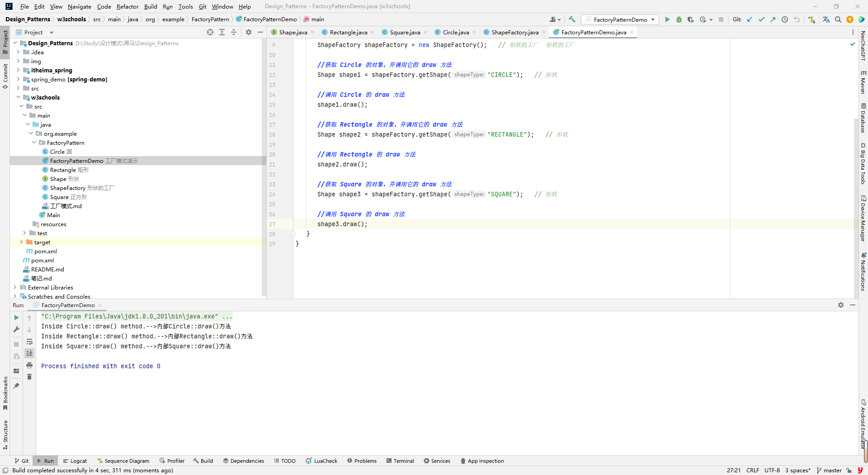Expand the target folder in project tree
The width and height of the screenshot is (868, 475).
point(21,242)
